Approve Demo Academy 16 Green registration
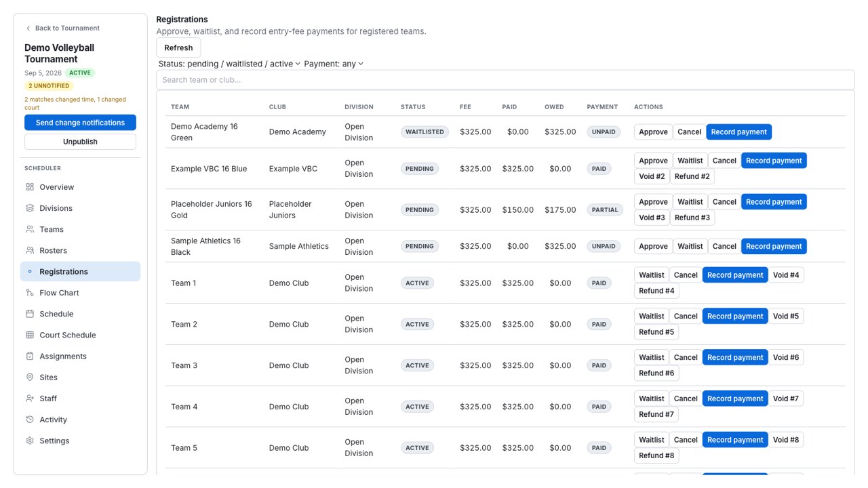This screenshot has height=488, width=868. tap(653, 132)
